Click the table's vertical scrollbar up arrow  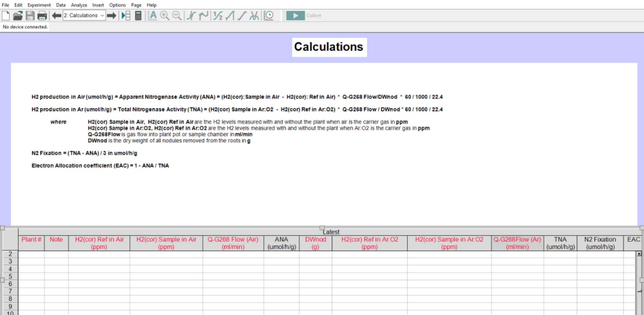639,253
